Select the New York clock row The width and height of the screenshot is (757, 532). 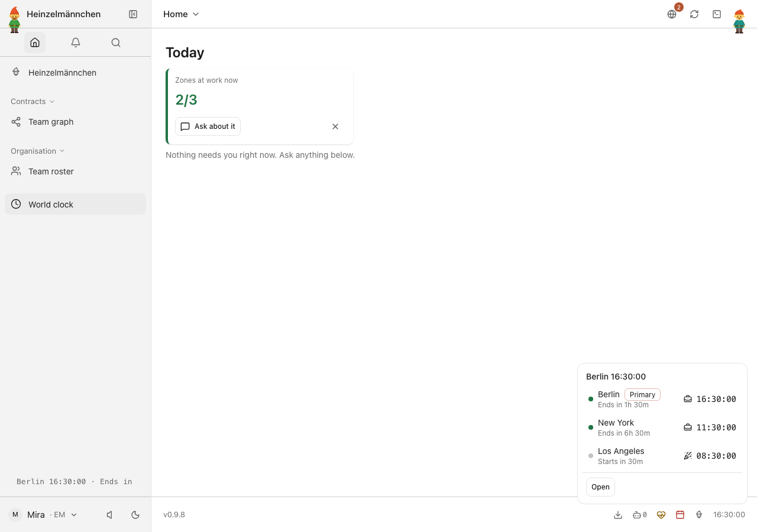(662, 427)
